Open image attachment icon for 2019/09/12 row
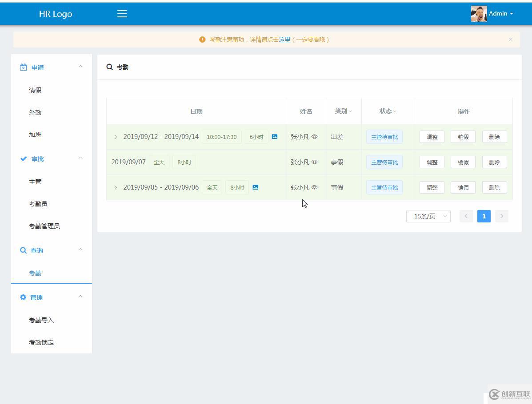Viewport: 532px width, 404px height. pos(275,137)
